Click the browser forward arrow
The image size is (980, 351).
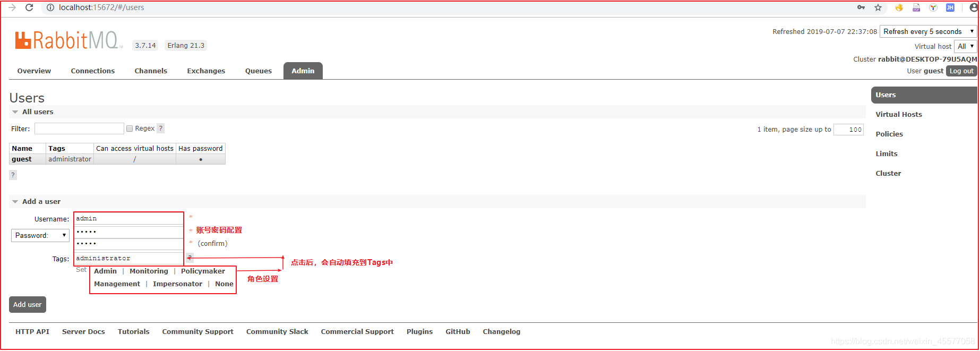(12, 7)
